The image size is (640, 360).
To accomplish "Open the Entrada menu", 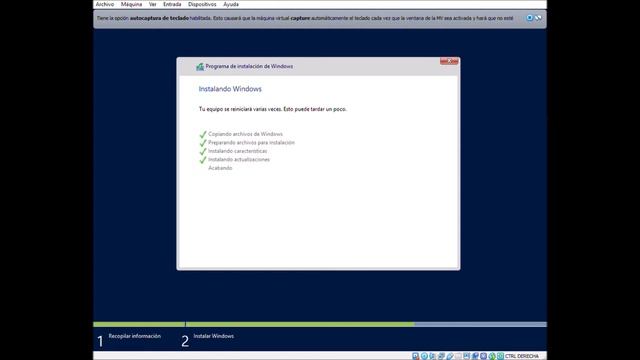I will point(172,4).
